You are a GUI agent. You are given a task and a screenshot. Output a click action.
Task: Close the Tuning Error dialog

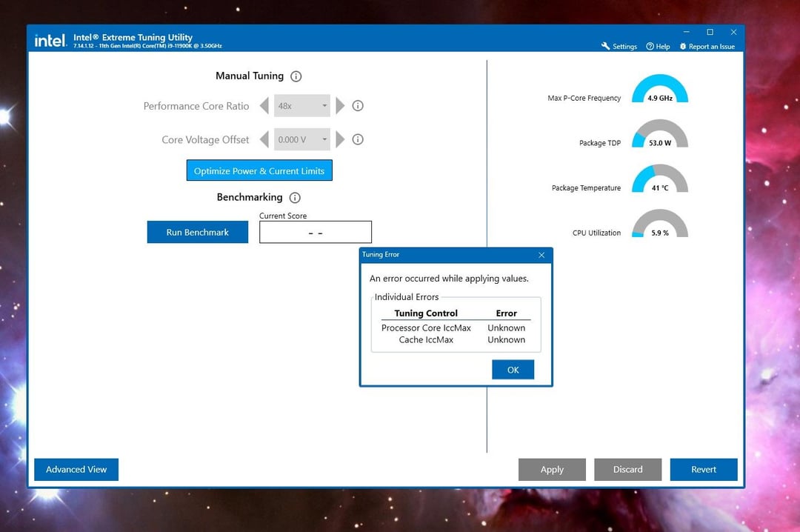click(x=541, y=255)
